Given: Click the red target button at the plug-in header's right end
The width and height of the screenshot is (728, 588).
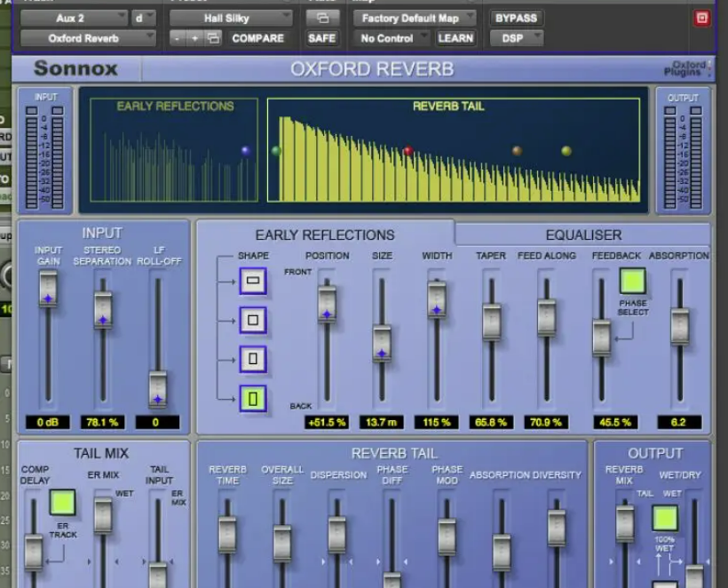Looking at the screenshot, I should (x=701, y=18).
